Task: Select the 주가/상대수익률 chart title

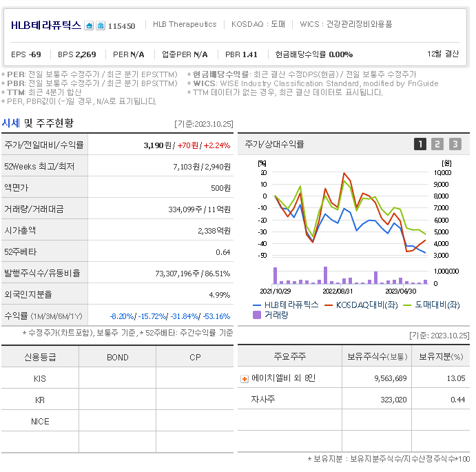Action: point(274,144)
